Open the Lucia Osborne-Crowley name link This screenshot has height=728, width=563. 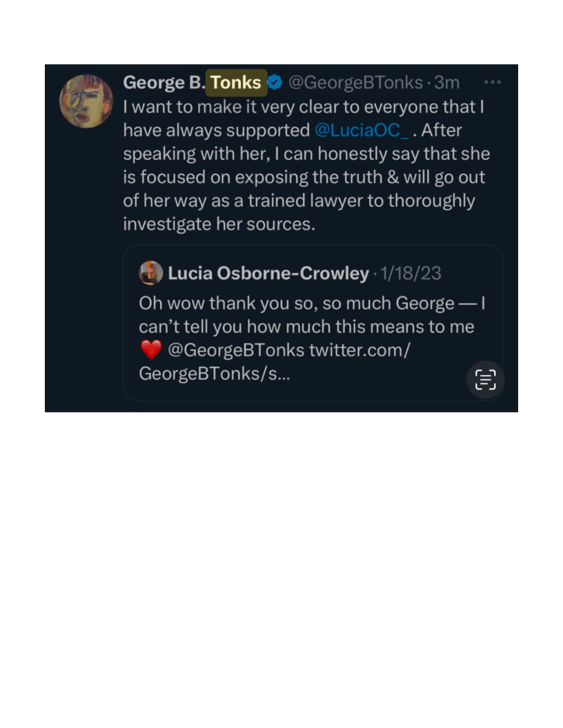pos(268,274)
